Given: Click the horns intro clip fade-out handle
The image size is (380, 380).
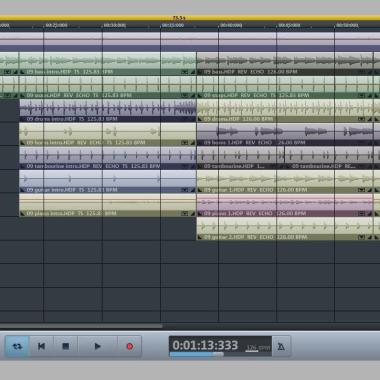Looking at the screenshot, I should coord(193,143).
